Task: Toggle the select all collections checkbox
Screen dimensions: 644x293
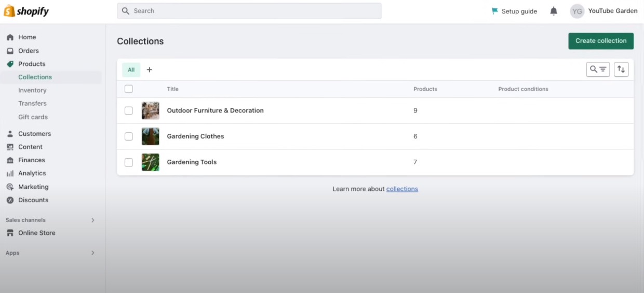Action: [129, 89]
